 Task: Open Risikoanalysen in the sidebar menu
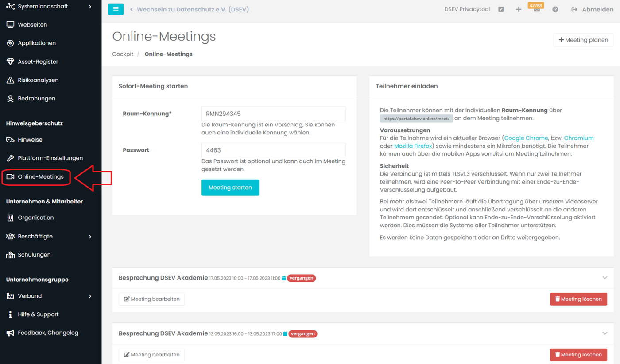[38, 80]
